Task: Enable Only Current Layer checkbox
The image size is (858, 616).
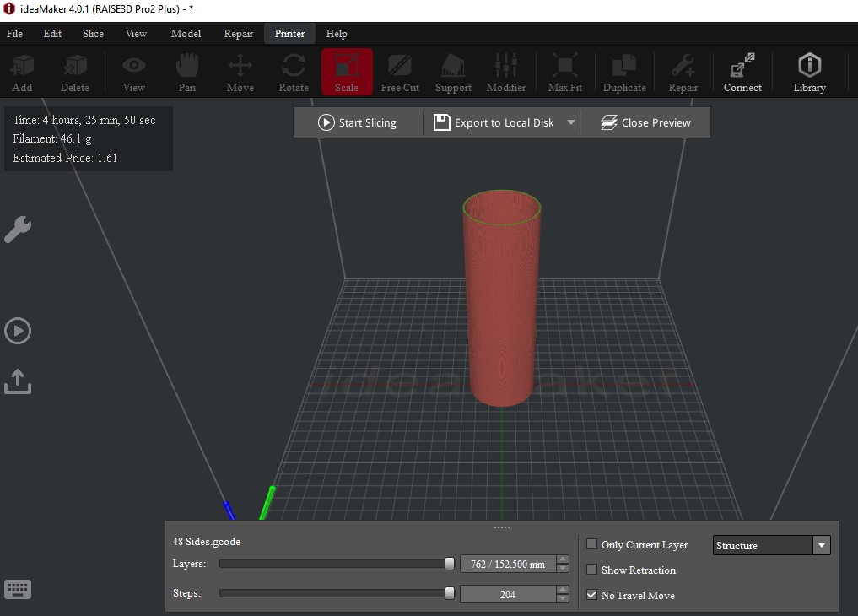Action: pos(592,545)
